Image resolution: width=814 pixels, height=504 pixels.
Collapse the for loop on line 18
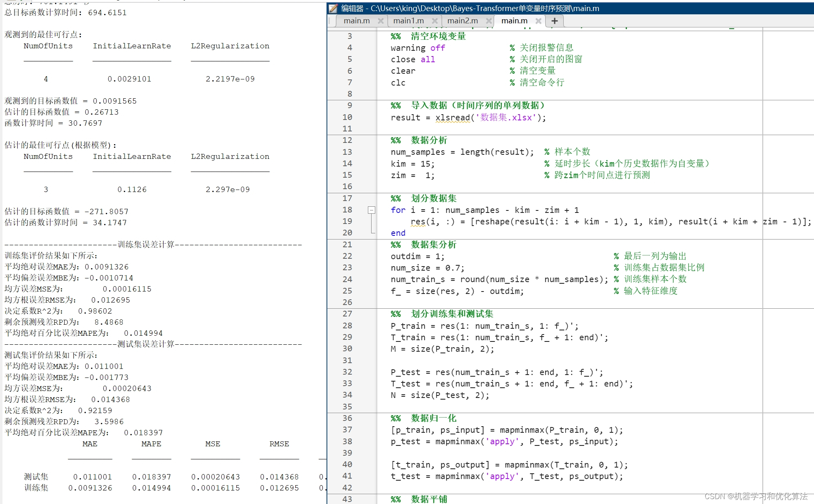tap(372, 210)
